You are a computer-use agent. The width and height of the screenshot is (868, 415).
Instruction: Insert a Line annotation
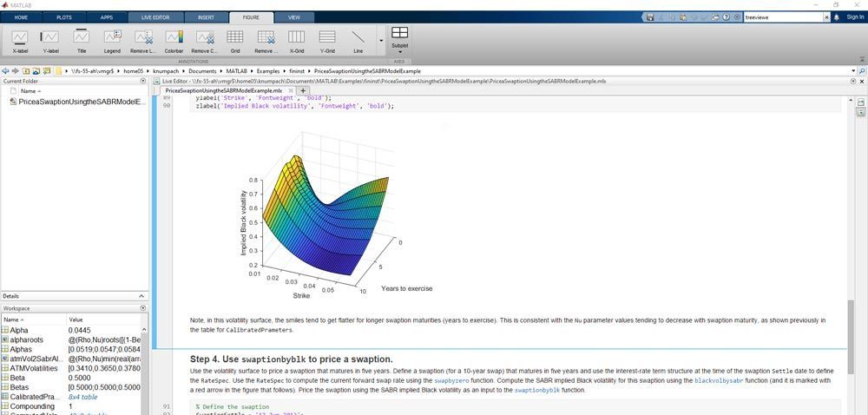[x=358, y=40]
